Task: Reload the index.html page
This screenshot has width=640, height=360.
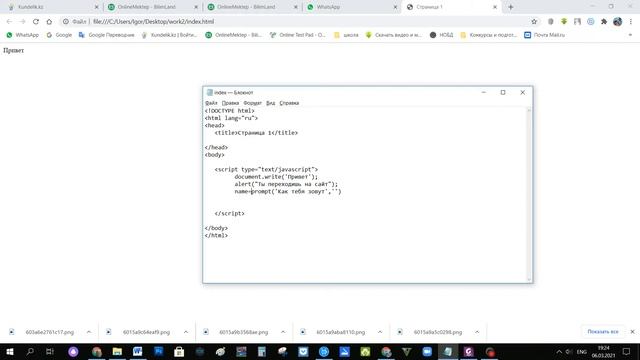Action: (36, 22)
